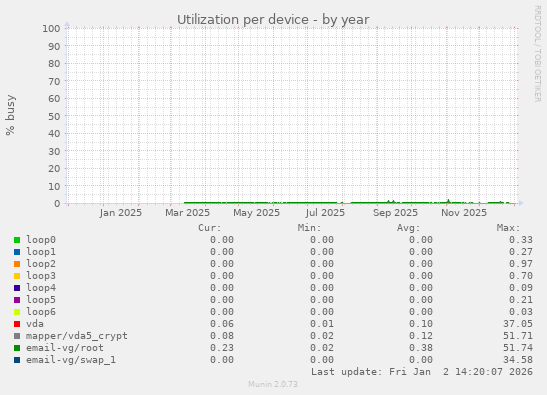
Task: Click the email-vg/swap_1 navy swatch
Action: (17, 360)
